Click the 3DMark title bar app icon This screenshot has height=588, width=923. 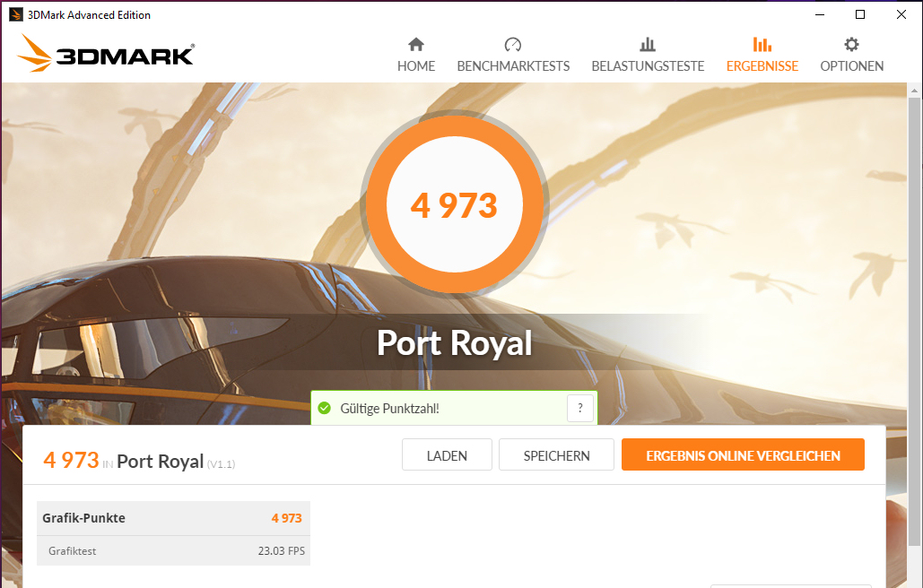click(x=16, y=14)
